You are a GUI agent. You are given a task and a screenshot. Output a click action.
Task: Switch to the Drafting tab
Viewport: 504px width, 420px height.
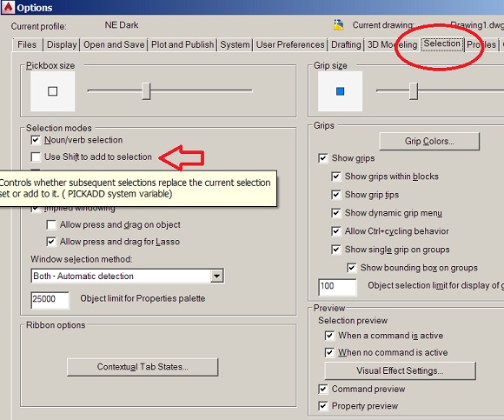tap(346, 44)
